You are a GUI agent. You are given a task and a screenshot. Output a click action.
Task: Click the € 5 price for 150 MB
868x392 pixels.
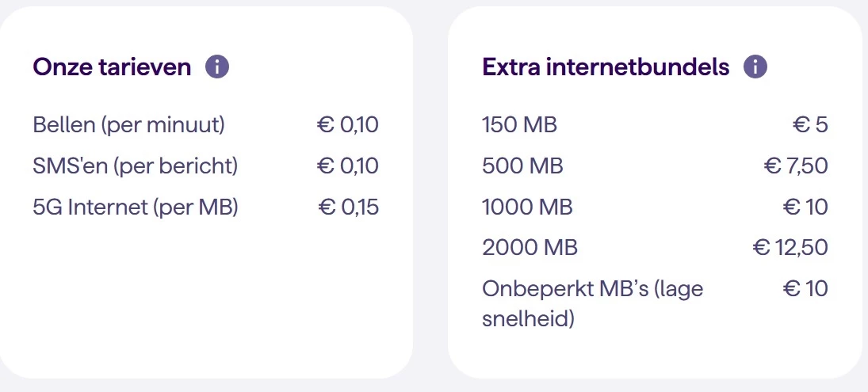(810, 125)
